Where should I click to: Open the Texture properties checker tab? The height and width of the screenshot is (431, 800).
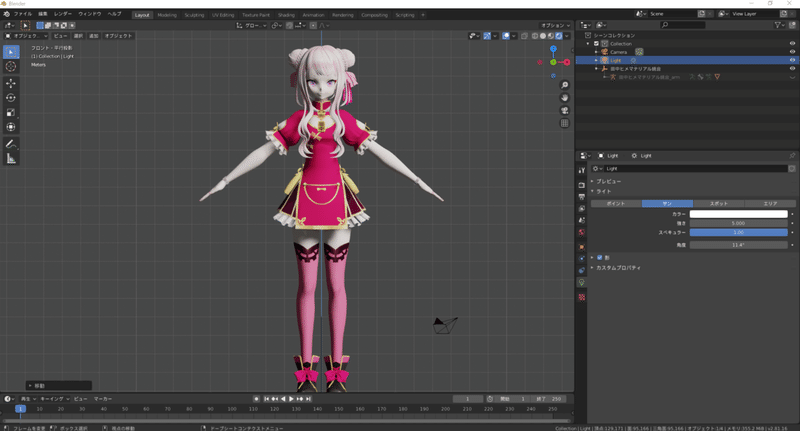(582, 297)
